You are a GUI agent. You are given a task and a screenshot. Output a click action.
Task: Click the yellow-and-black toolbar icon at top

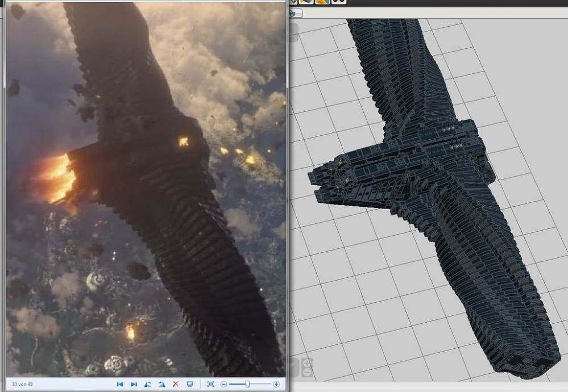coord(306,2)
